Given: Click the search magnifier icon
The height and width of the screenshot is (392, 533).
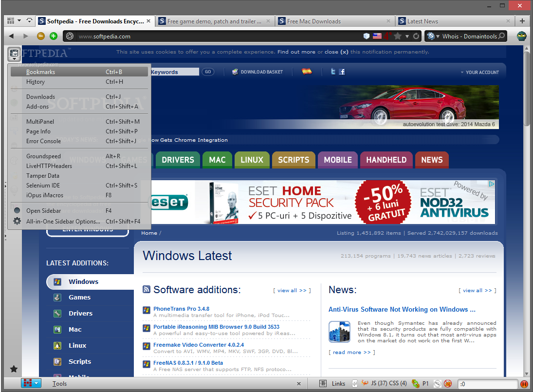Looking at the screenshot, I should coord(501,36).
